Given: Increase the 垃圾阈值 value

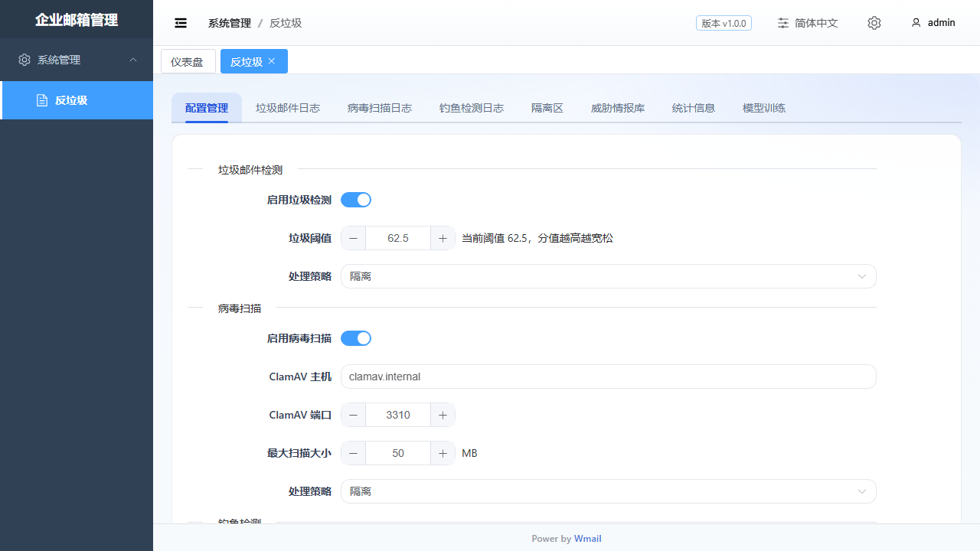Looking at the screenshot, I should point(443,238).
